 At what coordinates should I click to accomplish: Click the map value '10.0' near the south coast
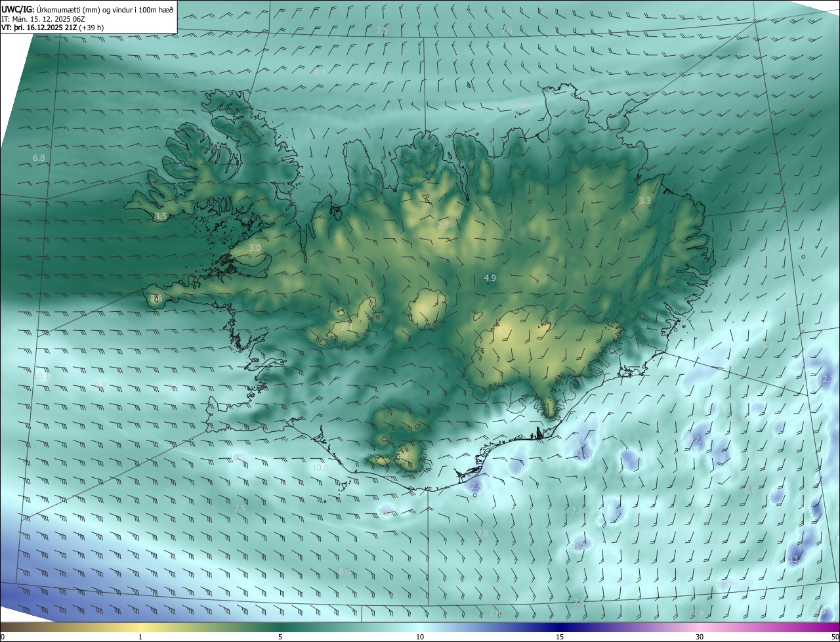[320, 468]
